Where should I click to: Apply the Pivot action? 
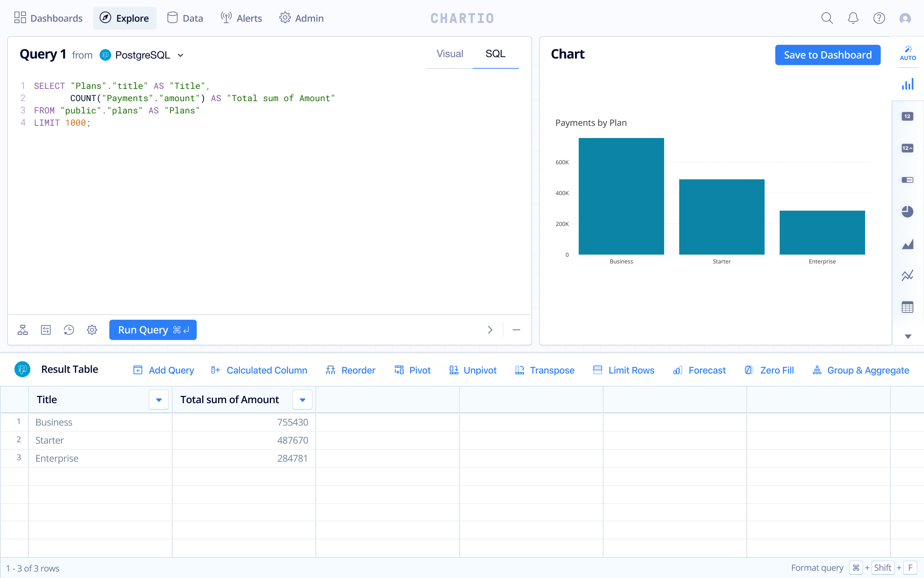click(412, 370)
